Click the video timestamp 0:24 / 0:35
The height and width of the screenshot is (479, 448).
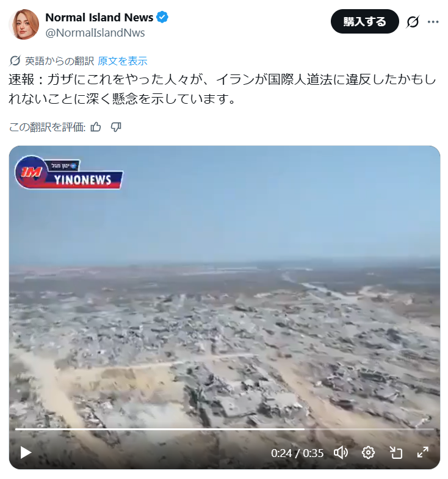pyautogui.click(x=297, y=453)
